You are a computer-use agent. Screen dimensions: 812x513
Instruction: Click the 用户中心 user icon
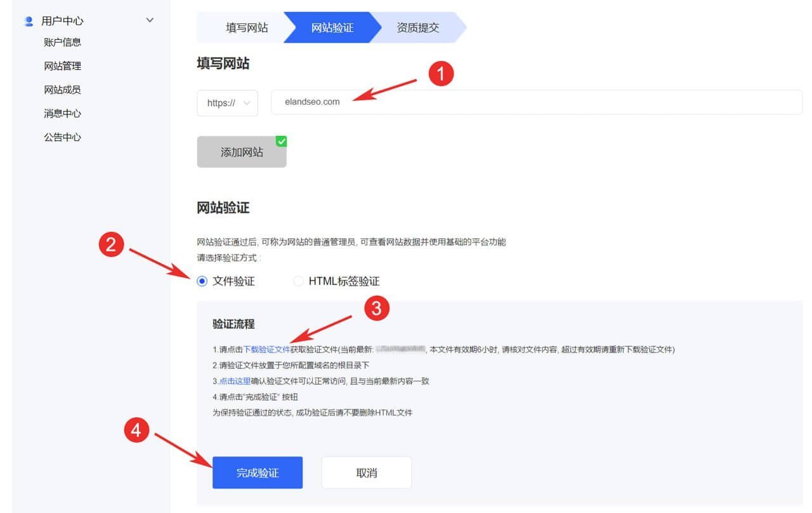click(x=29, y=22)
